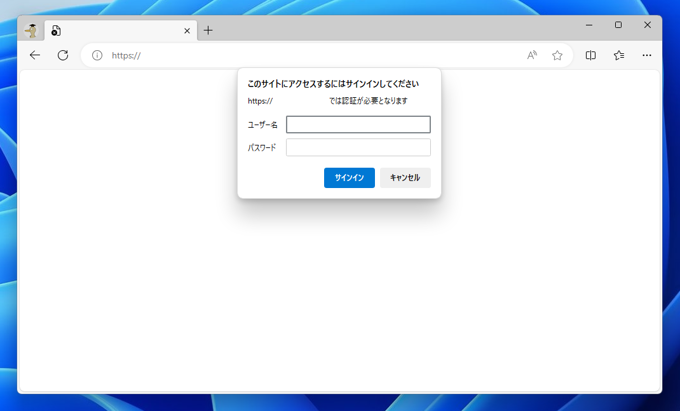The width and height of the screenshot is (680, 411).
Task: Open the Favorites list icon
Action: coord(619,55)
